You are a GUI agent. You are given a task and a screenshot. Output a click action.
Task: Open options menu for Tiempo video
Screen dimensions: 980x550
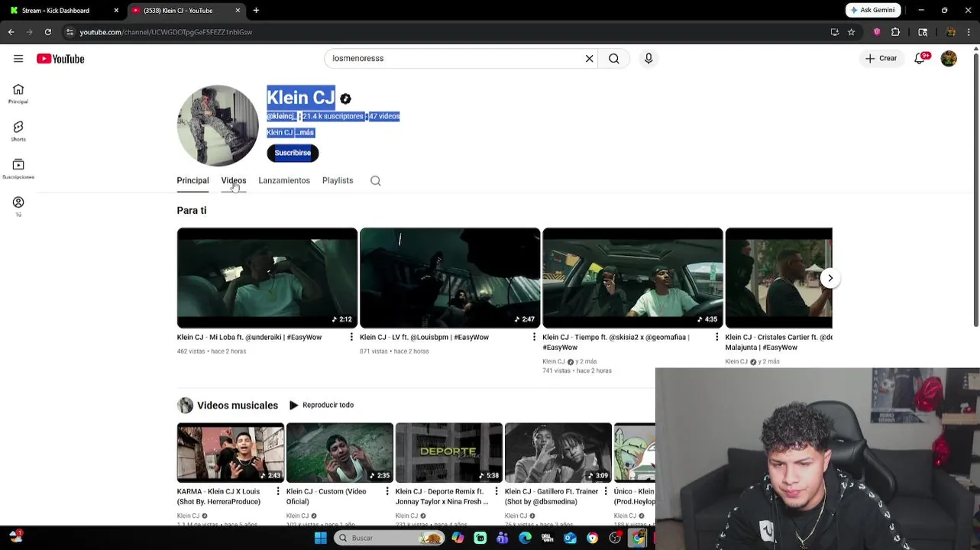click(716, 337)
